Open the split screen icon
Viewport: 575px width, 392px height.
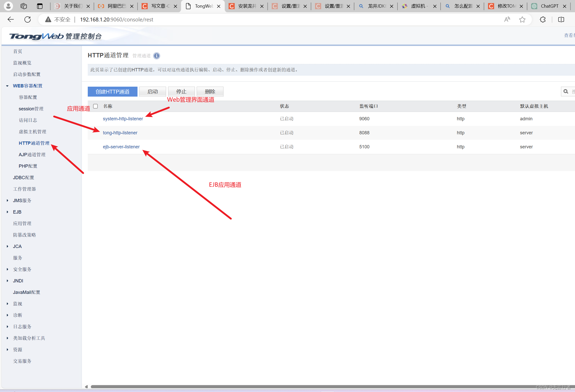(x=561, y=20)
